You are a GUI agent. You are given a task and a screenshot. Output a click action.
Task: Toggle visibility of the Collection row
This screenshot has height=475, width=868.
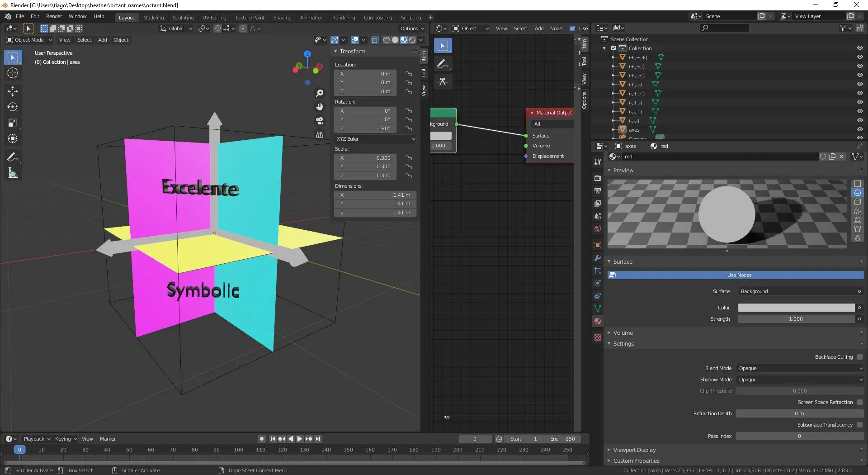(860, 48)
